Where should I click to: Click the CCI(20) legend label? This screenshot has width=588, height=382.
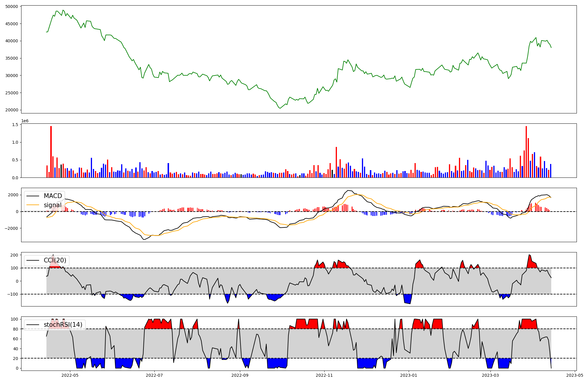point(55,260)
